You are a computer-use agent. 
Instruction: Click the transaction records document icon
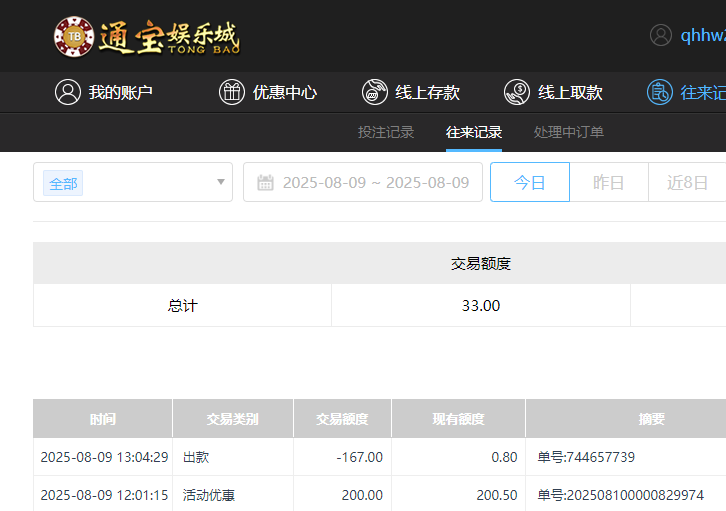(660, 92)
